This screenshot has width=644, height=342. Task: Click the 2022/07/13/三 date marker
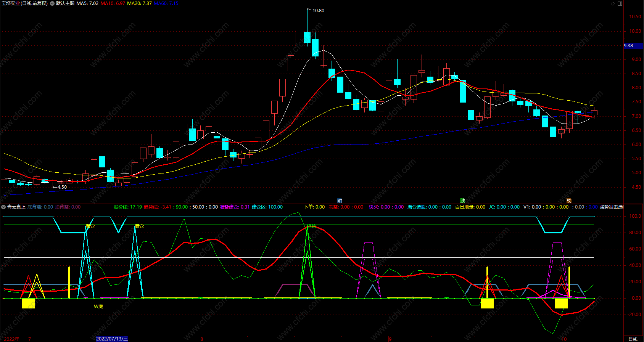(112, 339)
